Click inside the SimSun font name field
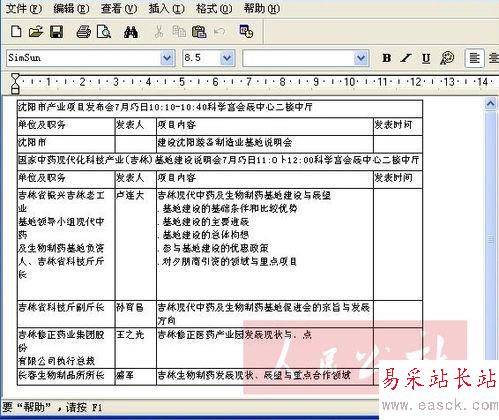Image resolution: width=499 pixels, height=420 pixels. [x=83, y=58]
